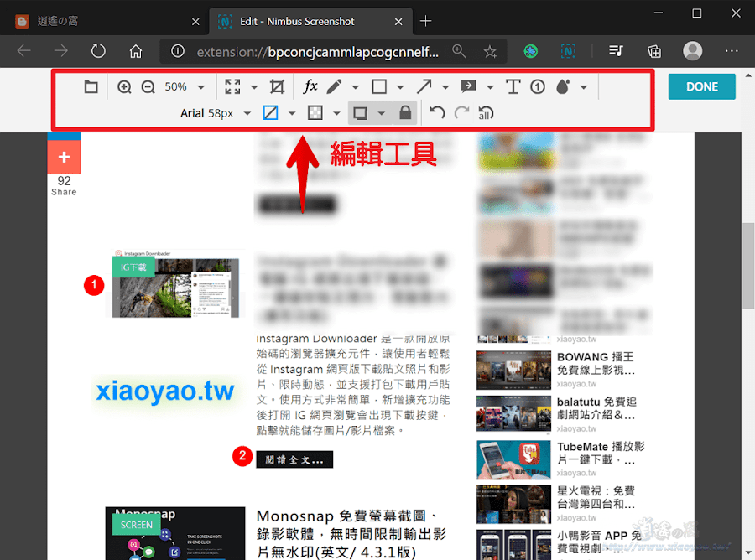Expand the shadow options dropdown arrow

click(382, 113)
